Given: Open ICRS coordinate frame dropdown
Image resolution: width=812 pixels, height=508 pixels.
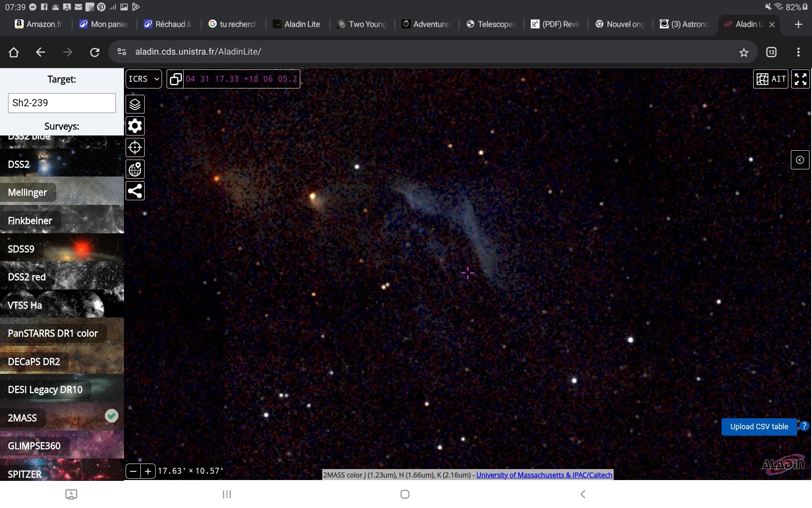Looking at the screenshot, I should (x=143, y=79).
